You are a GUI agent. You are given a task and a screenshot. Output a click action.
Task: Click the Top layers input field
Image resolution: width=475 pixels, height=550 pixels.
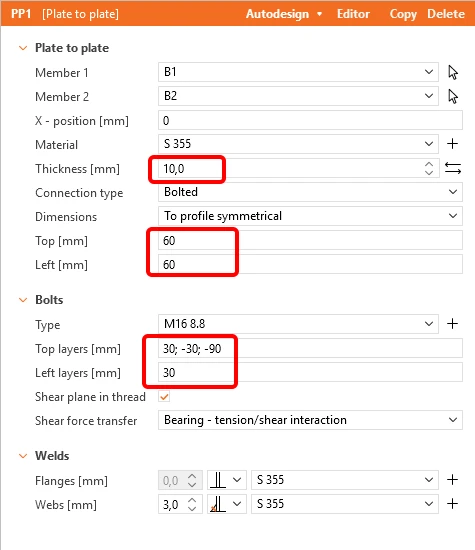310,348
